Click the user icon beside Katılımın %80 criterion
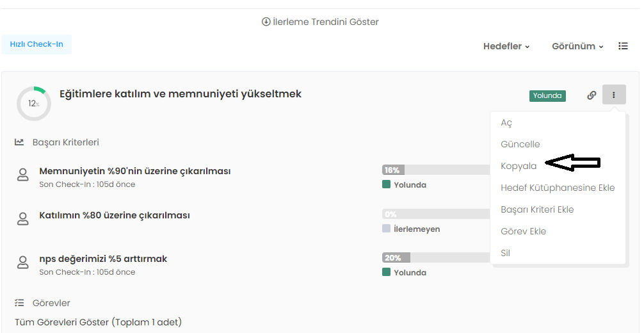The height and width of the screenshot is (333, 644). point(23,219)
